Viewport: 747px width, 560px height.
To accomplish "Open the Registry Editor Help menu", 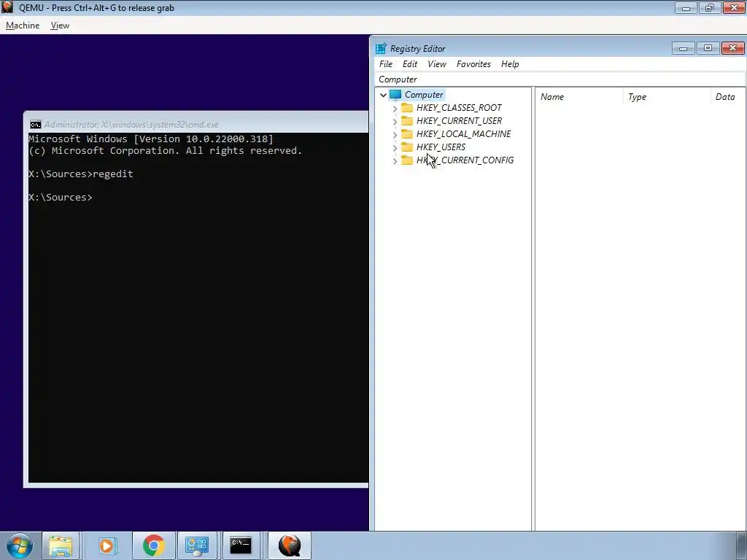I will (x=510, y=64).
